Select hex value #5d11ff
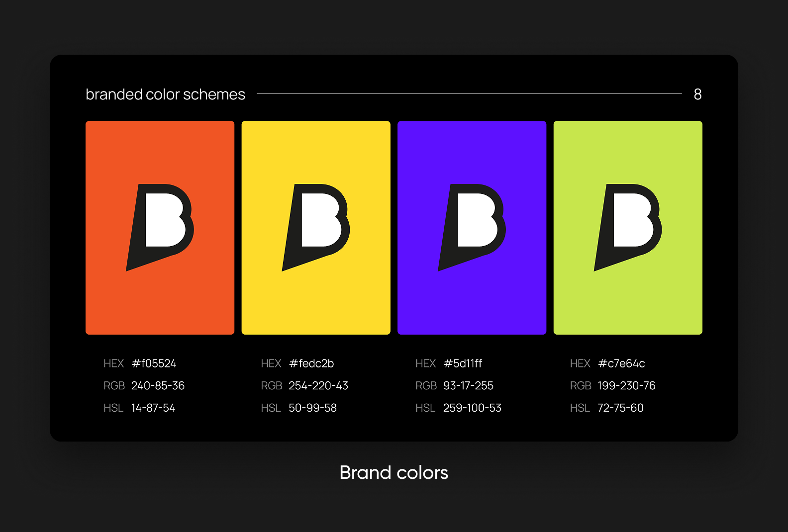788x532 pixels. (463, 363)
